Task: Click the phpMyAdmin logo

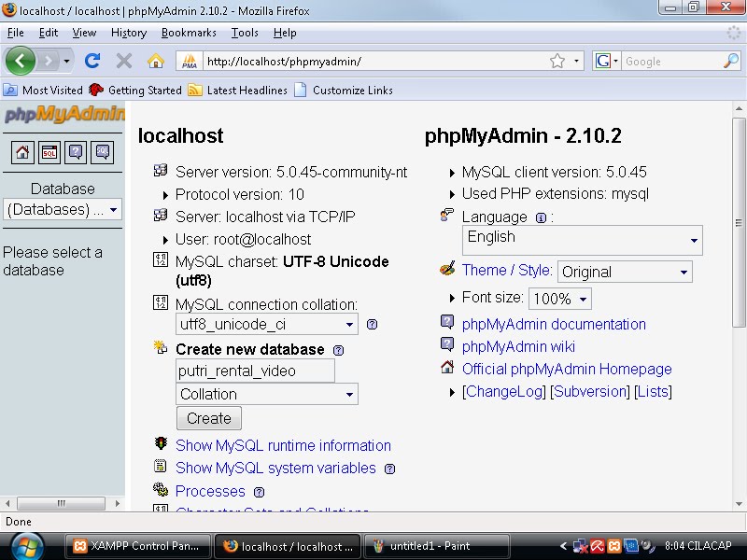Action: click(63, 114)
